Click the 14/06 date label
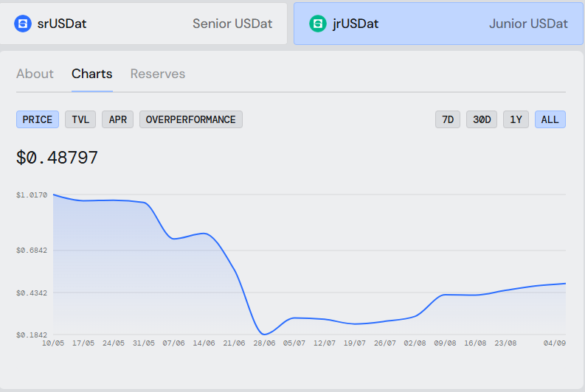The height and width of the screenshot is (392, 585). pyautogui.click(x=204, y=343)
